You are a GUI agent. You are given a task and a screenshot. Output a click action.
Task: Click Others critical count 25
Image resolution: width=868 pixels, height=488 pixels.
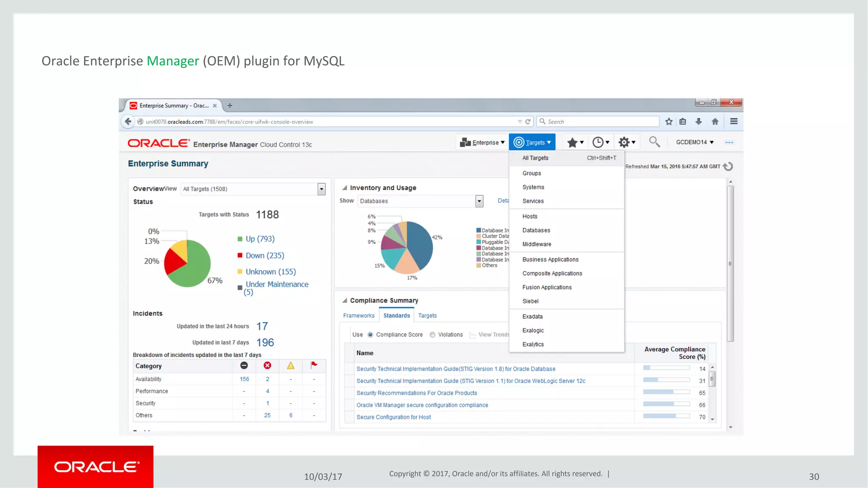coord(267,416)
